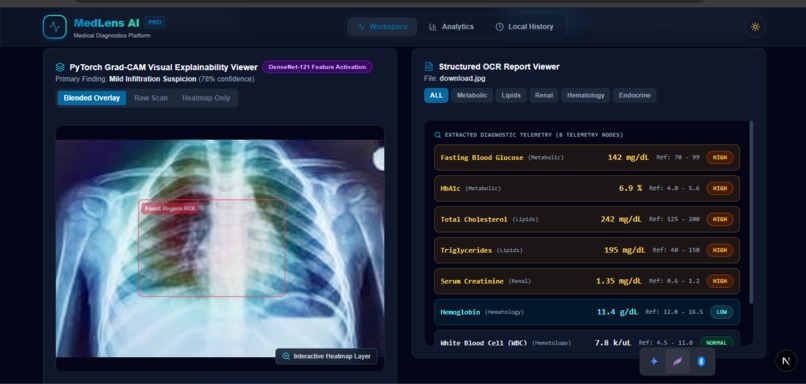Click the Mild Infiltration Suspicion finding text
Image resolution: width=806 pixels, height=384 pixels.
tap(153, 79)
